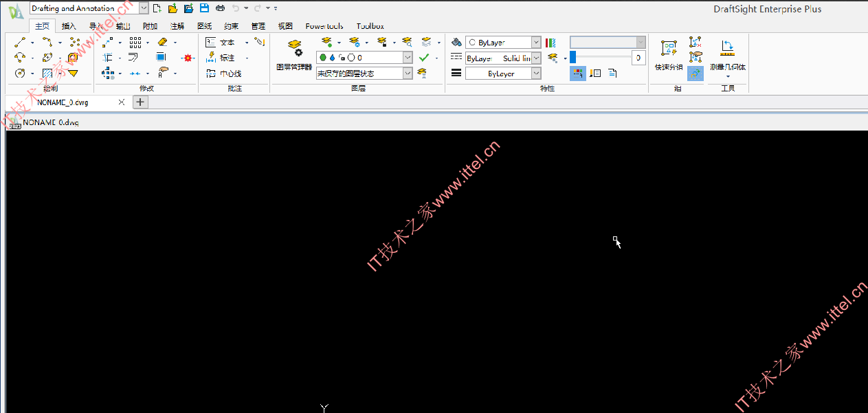Add a new drawing tab with plus button
The height and width of the screenshot is (413, 868).
[x=140, y=102]
